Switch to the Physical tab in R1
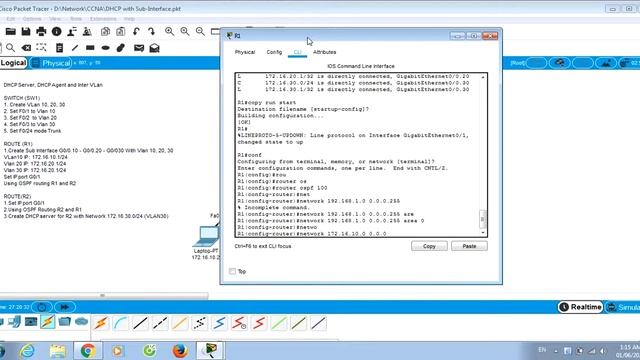This screenshot has width=640, height=360. coord(245,52)
